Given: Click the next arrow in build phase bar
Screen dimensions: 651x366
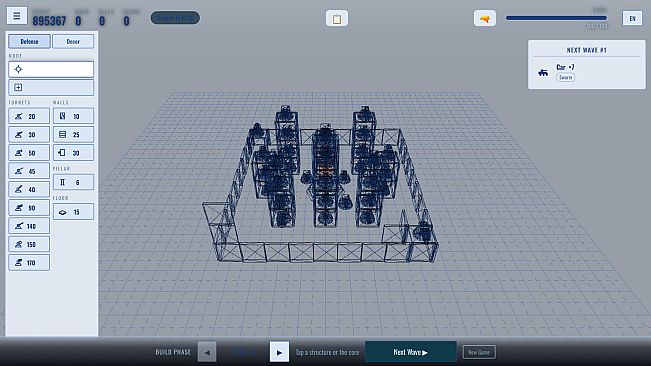Looking at the screenshot, I should [x=279, y=352].
